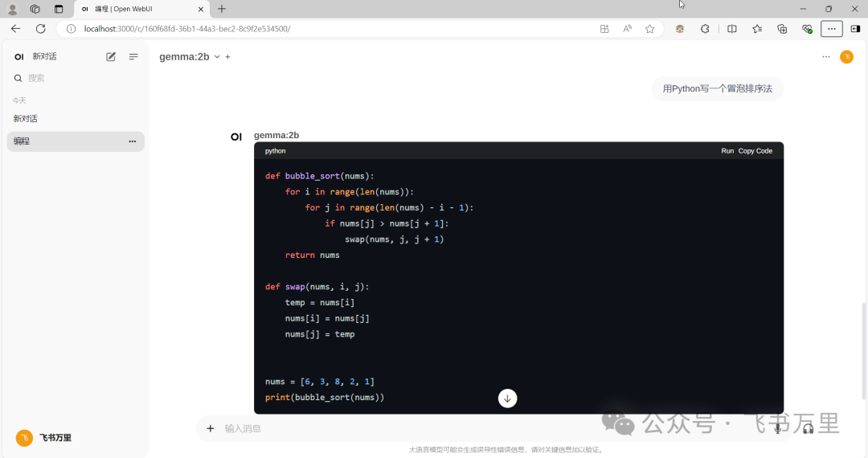Click the print(bubble_sort(nums)) line
The width and height of the screenshot is (868, 458).
tap(325, 397)
